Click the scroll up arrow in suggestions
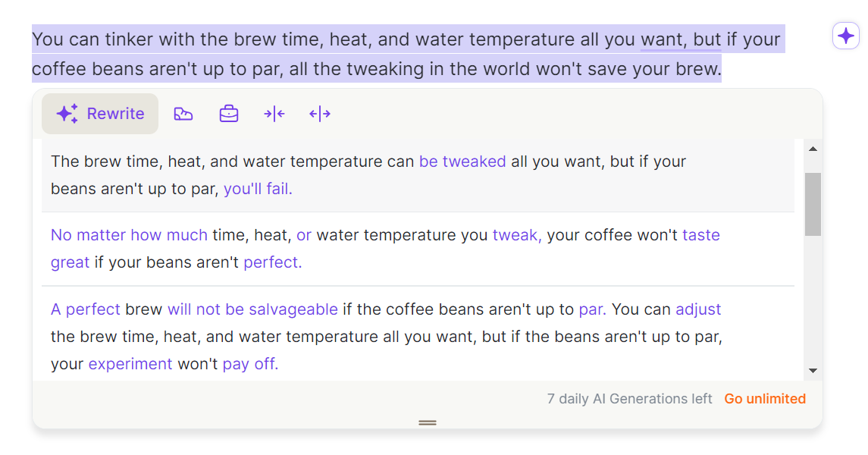 813,149
